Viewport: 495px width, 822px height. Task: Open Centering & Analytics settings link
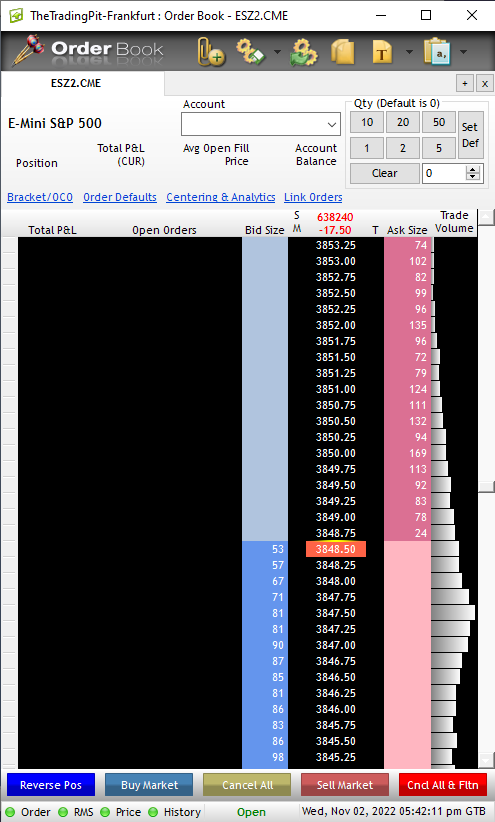(x=220, y=197)
